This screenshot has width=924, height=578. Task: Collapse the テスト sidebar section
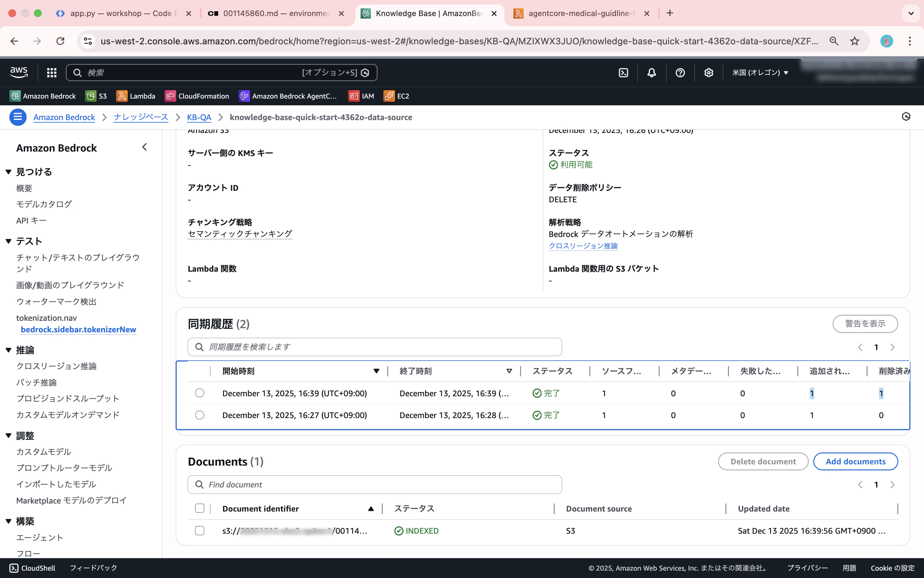pos(8,241)
